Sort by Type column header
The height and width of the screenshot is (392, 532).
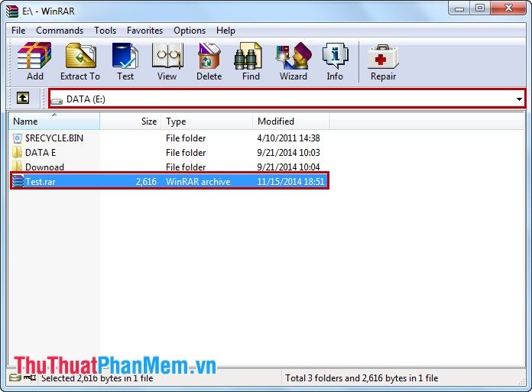pos(207,121)
